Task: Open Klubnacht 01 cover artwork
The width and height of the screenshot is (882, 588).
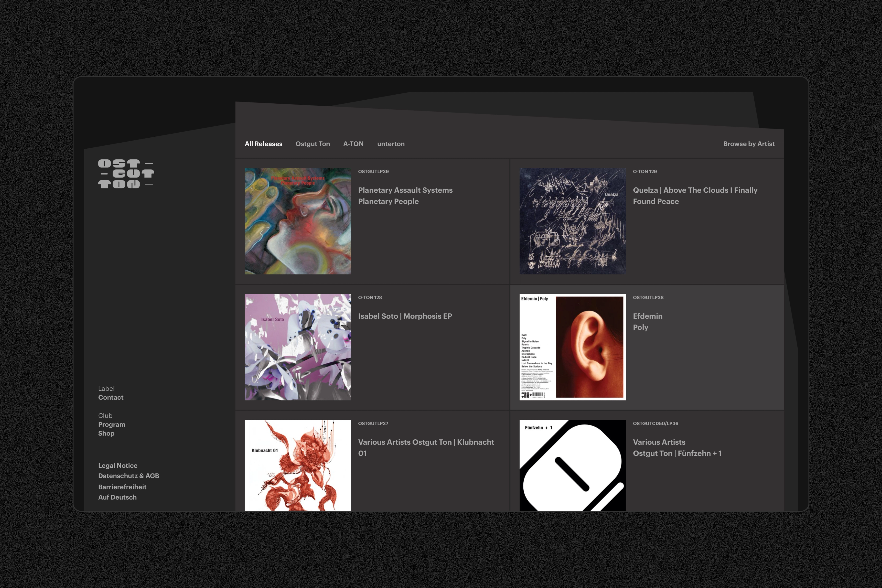Action: (x=298, y=465)
